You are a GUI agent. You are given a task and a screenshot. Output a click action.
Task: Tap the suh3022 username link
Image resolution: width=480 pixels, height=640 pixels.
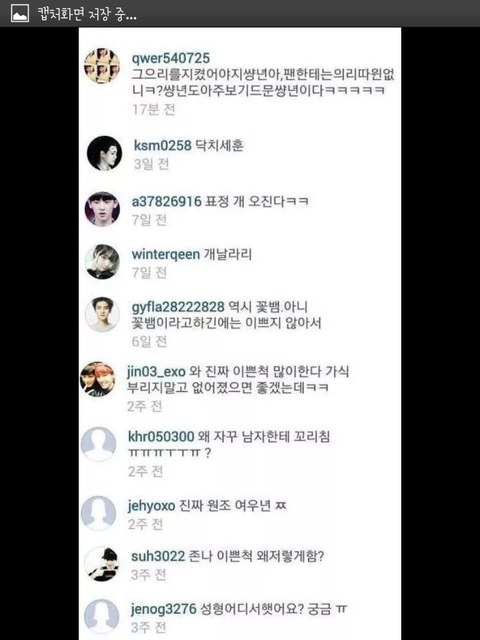point(158,556)
